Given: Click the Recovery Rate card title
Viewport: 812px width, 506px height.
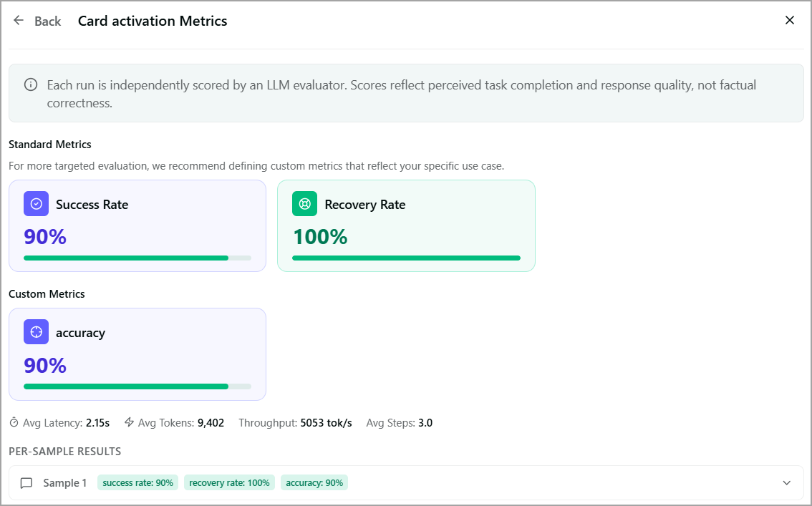Looking at the screenshot, I should click(365, 205).
